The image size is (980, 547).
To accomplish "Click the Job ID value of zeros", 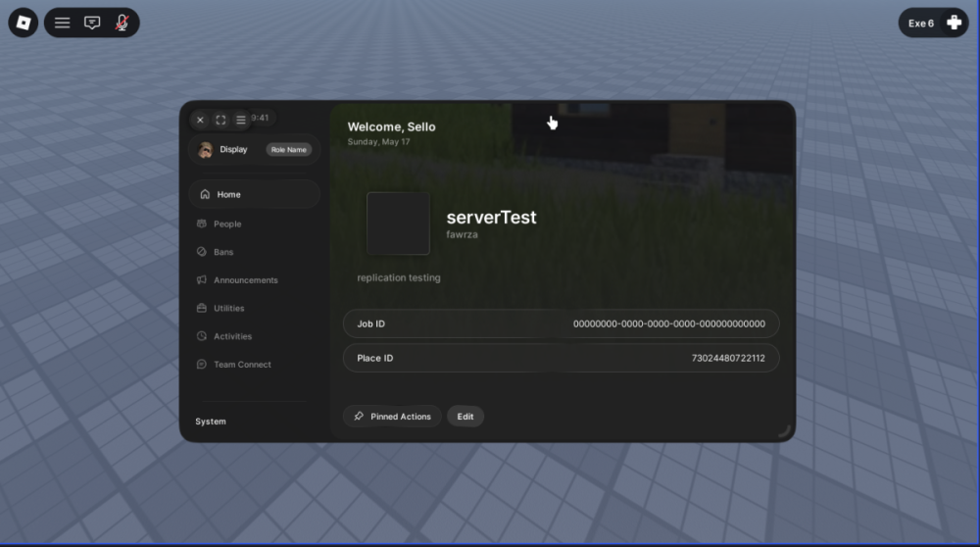I will [668, 323].
